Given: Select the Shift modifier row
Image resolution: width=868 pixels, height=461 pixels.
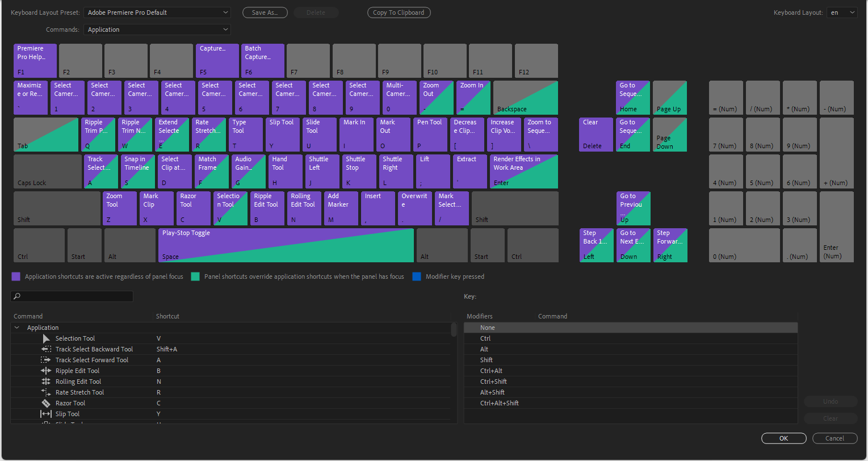Looking at the screenshot, I should [631, 360].
